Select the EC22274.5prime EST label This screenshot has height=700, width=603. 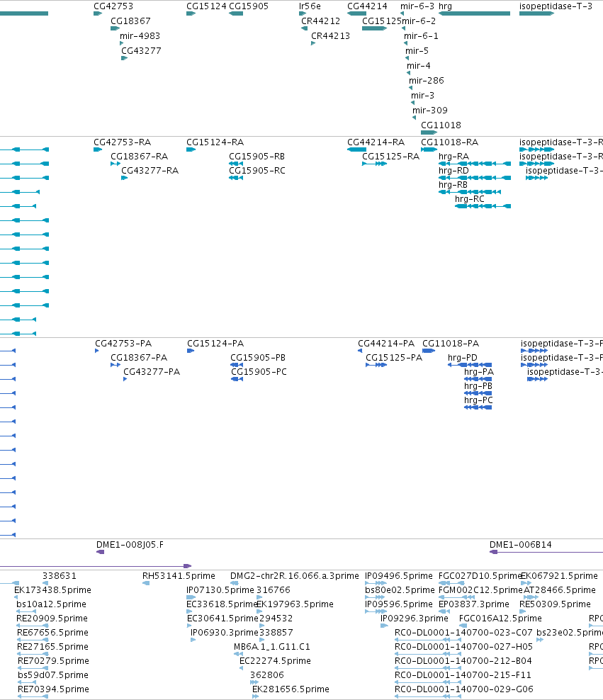click(275, 661)
